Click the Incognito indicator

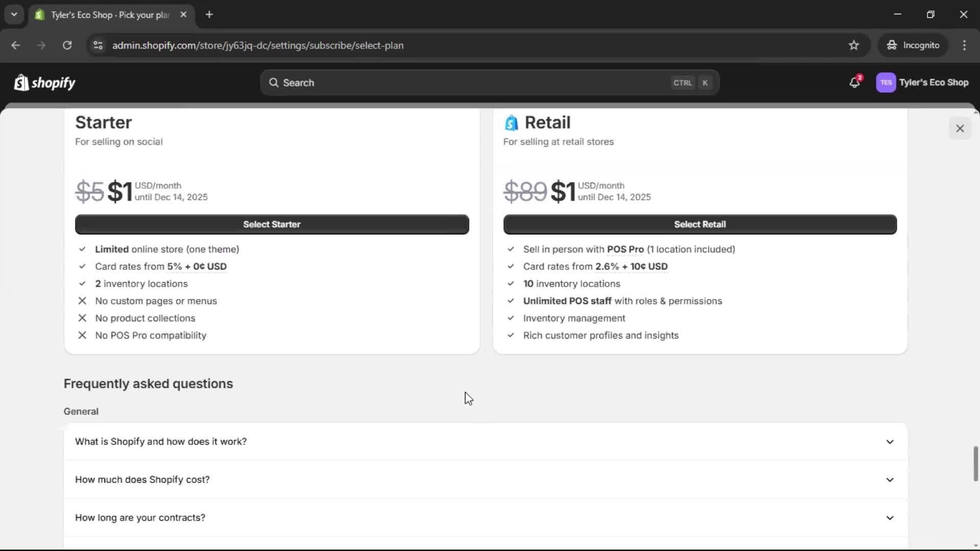click(x=913, y=45)
